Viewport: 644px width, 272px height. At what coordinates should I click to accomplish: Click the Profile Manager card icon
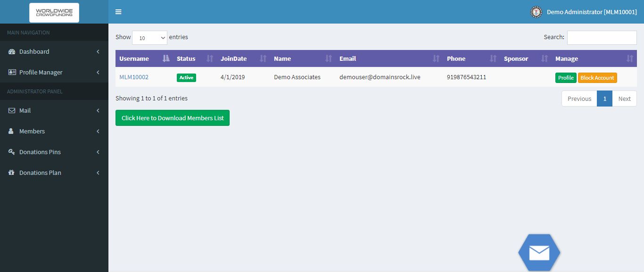12,72
